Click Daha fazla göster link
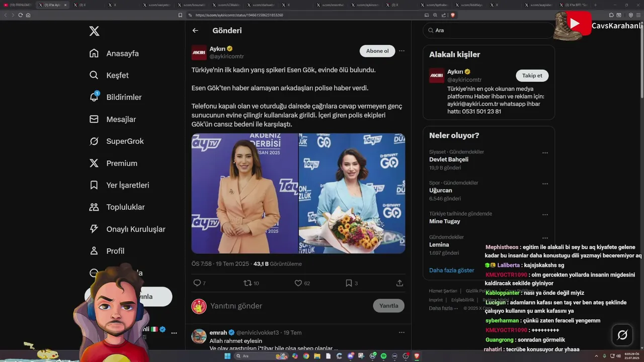 (452, 270)
